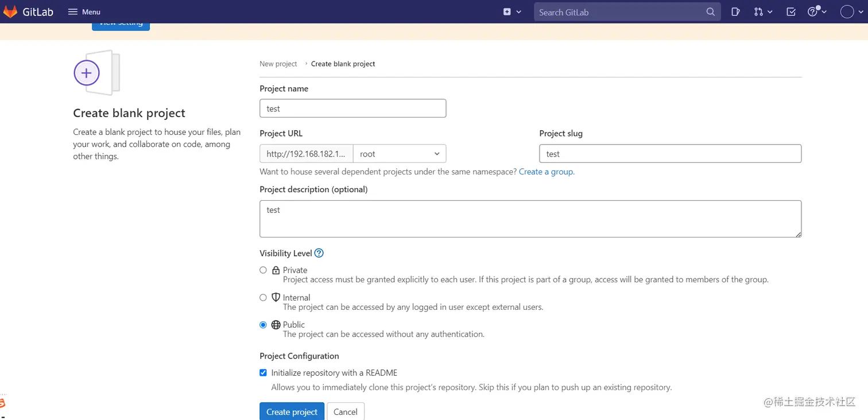Viewport: 868px width, 420px height.
Task: Click the Create a group link
Action: coord(546,172)
